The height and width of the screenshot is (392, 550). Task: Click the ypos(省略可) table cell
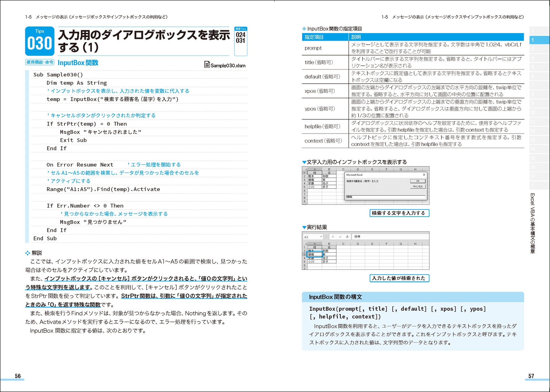(x=325, y=109)
